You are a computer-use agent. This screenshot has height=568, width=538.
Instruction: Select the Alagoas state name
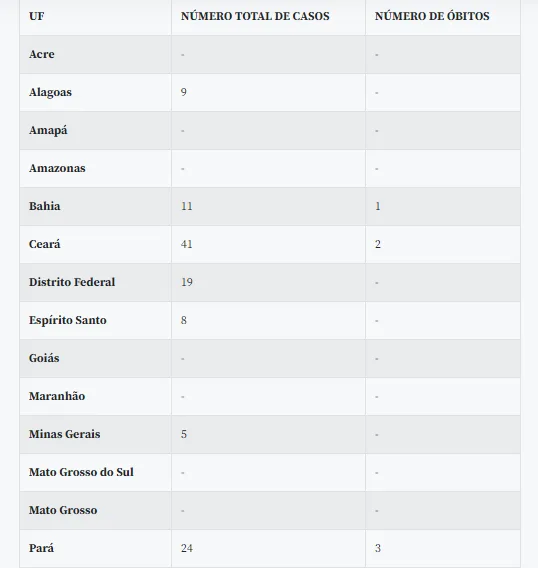(x=50, y=92)
